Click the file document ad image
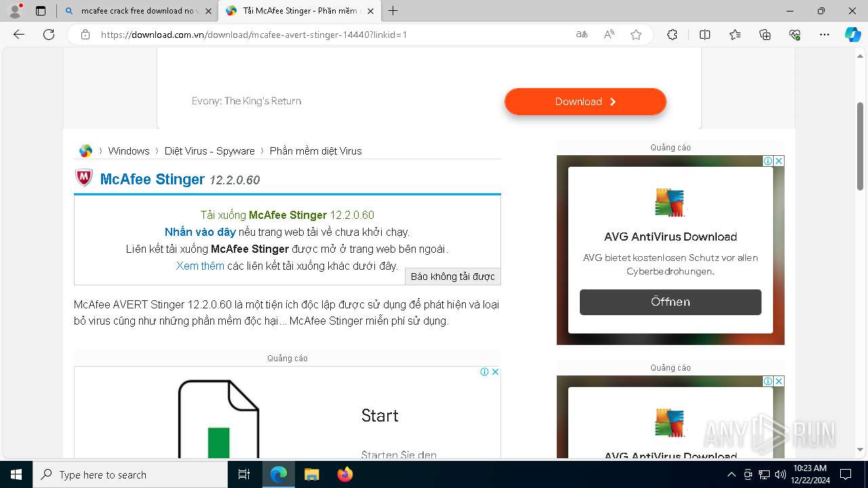This screenshot has width=868, height=488. (218, 419)
